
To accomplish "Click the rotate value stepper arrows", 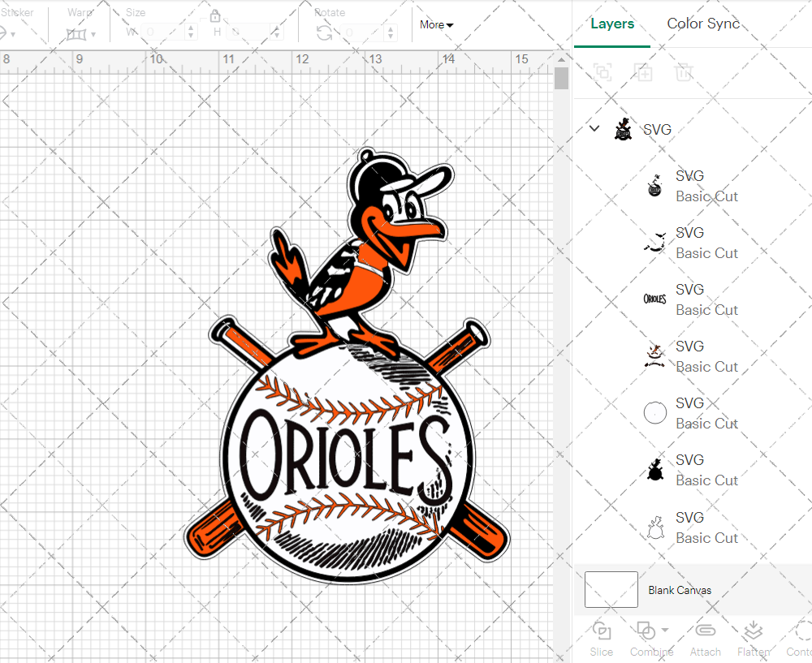I will (391, 32).
